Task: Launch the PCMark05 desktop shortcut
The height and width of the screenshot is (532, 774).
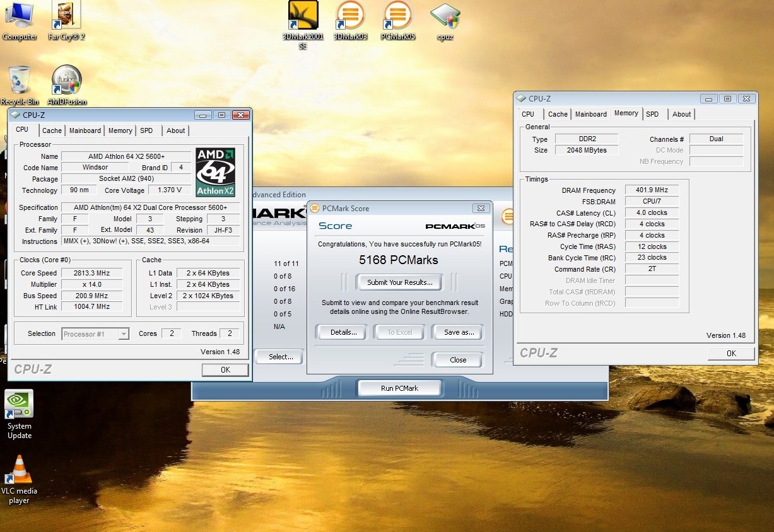Action: 398,20
